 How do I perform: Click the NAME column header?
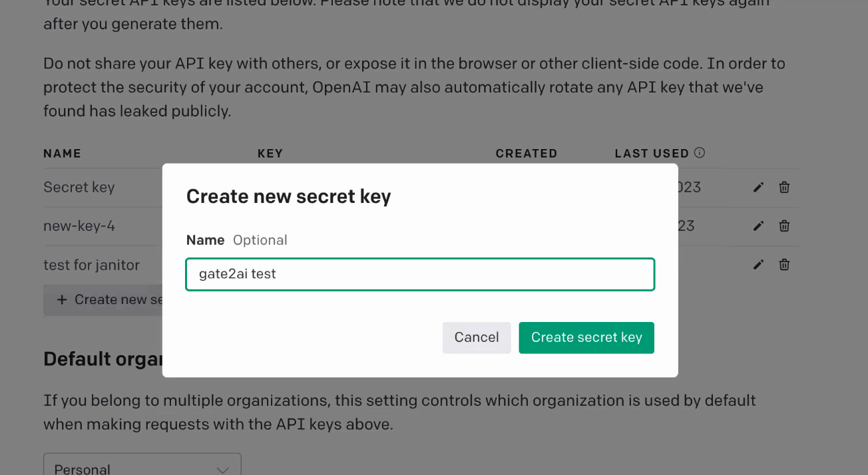[x=62, y=154]
